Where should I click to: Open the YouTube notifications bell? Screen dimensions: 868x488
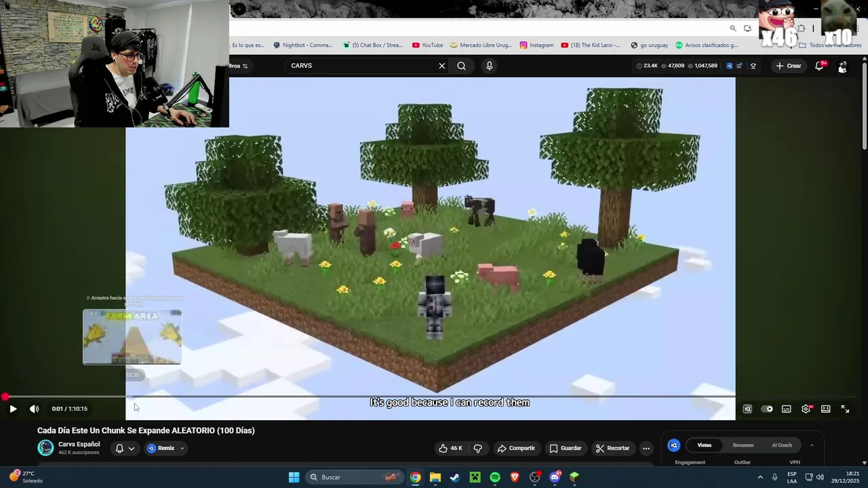pyautogui.click(x=820, y=66)
